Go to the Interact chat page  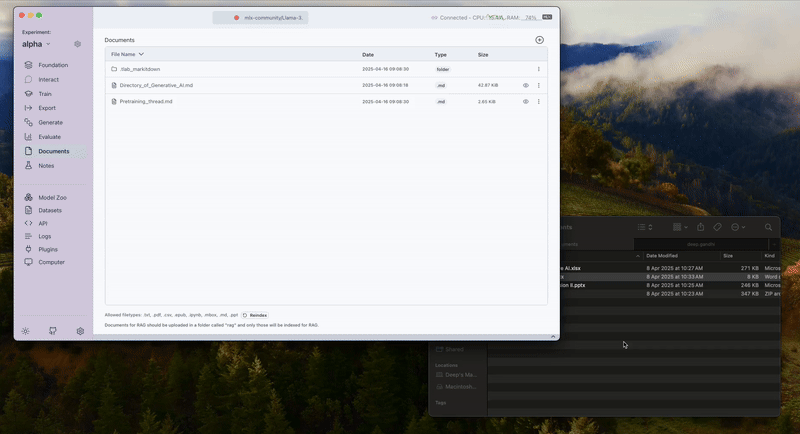[x=48, y=79]
